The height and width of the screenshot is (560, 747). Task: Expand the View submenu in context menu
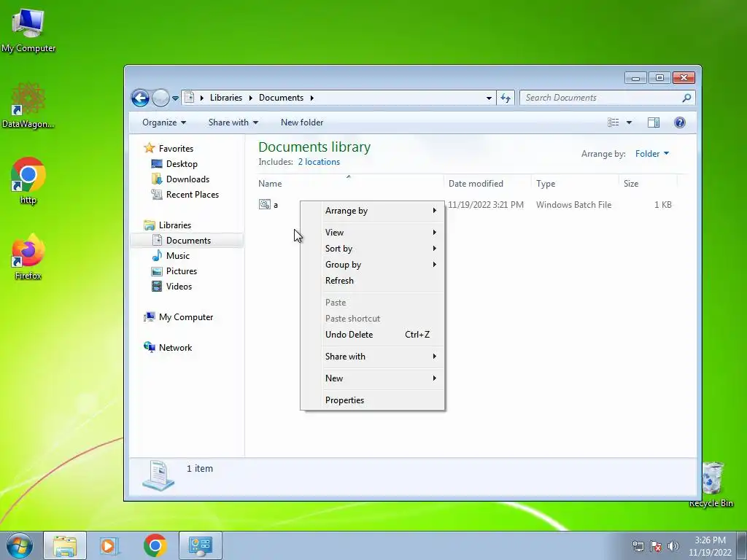click(372, 233)
